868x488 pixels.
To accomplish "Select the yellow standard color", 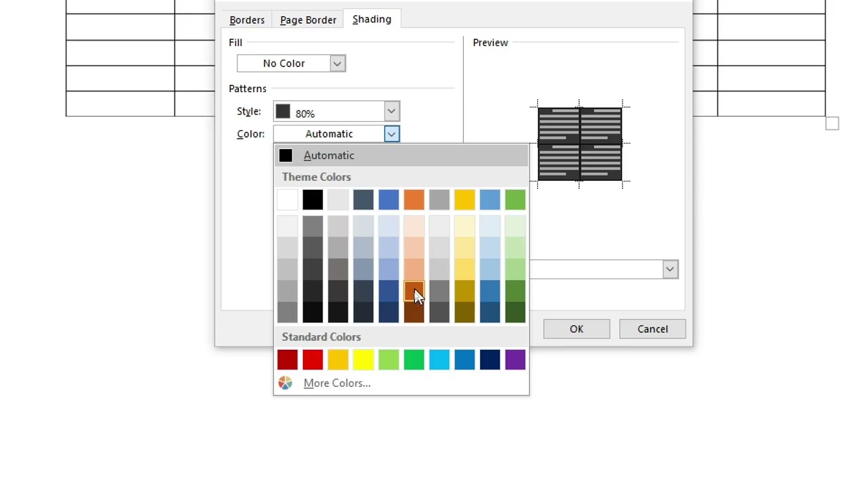I will (x=363, y=359).
